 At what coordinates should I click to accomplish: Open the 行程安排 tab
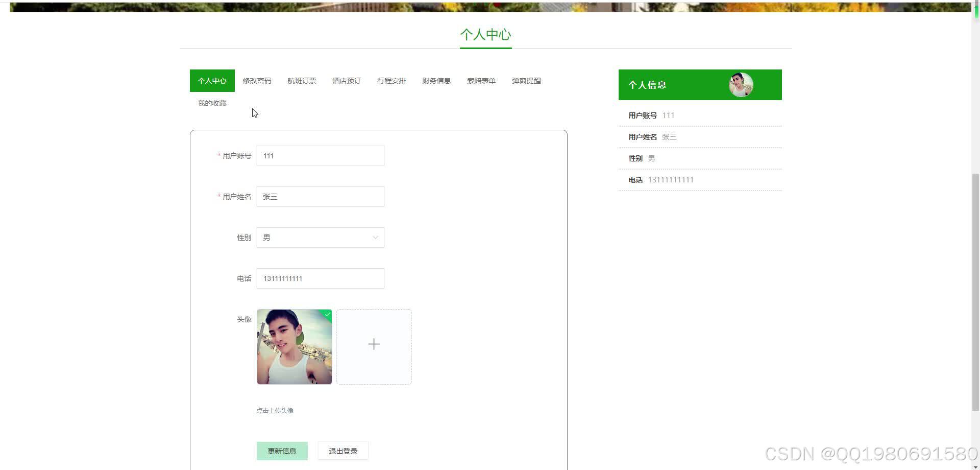[391, 80]
